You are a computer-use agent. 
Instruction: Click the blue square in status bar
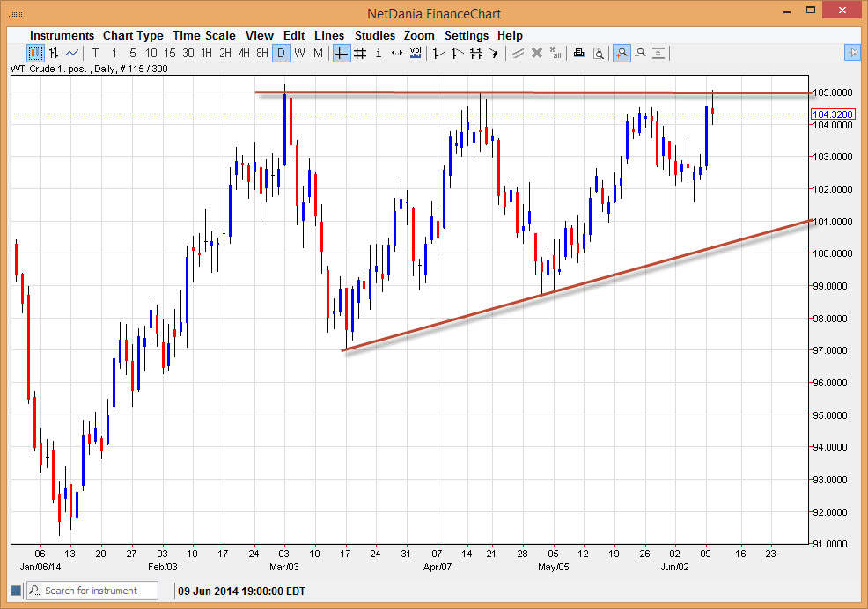coord(16,590)
